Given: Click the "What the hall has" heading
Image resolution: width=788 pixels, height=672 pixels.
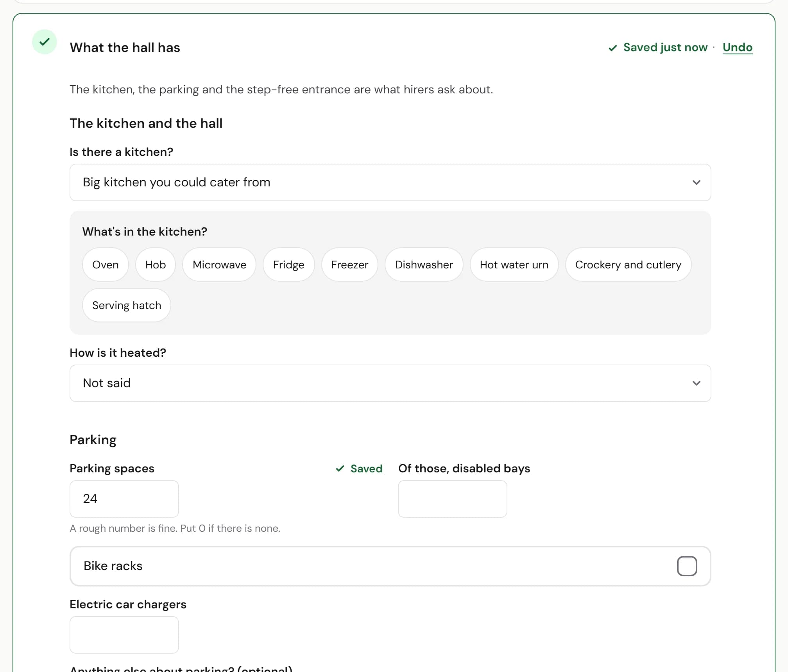Looking at the screenshot, I should 125,48.
